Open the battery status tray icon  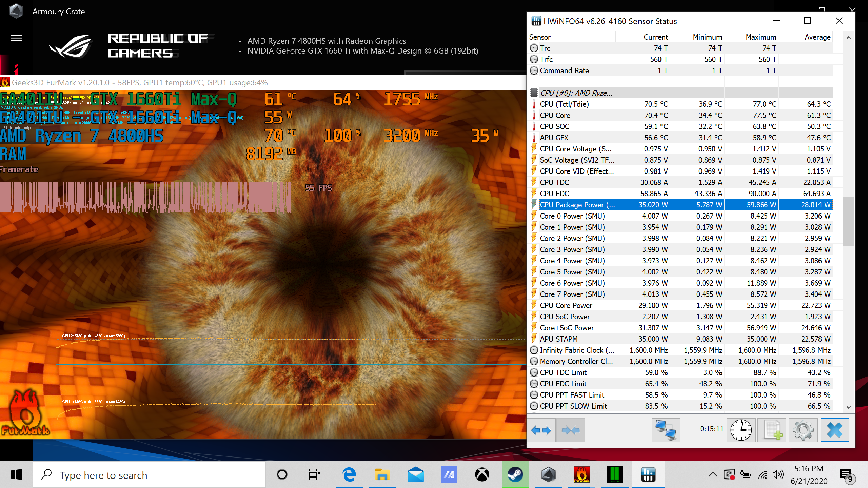tap(746, 475)
